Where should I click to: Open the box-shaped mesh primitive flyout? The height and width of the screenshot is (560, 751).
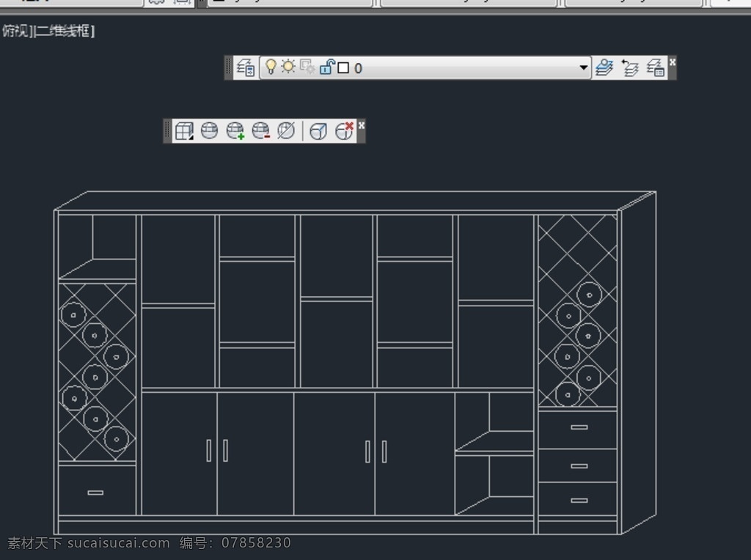tap(183, 131)
